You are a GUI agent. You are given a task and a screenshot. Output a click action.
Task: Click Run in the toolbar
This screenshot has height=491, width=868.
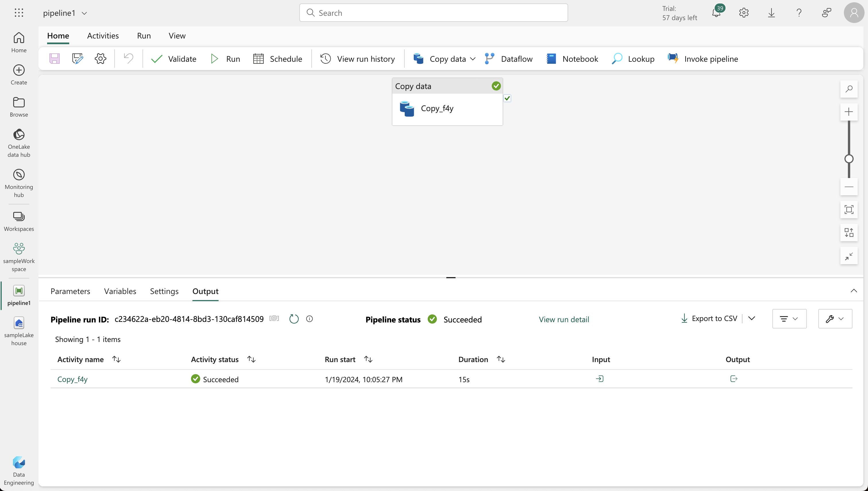[x=225, y=59]
